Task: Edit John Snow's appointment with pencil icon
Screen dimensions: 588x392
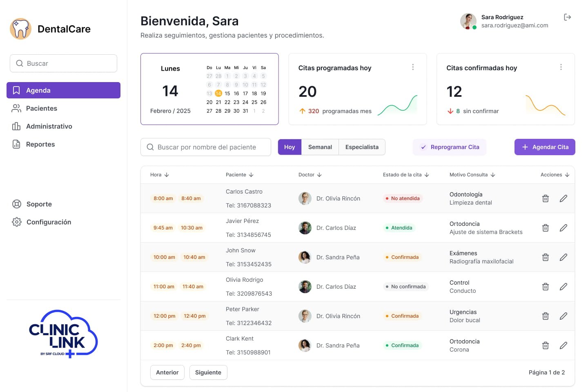Action: (x=563, y=257)
